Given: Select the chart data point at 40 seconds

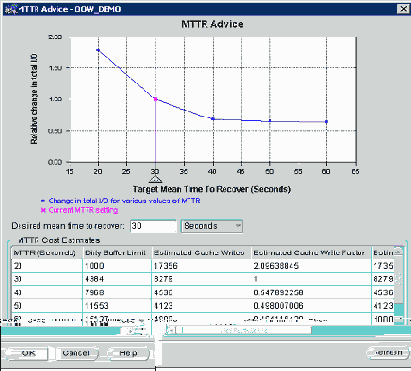Looking at the screenshot, I should (x=213, y=119).
